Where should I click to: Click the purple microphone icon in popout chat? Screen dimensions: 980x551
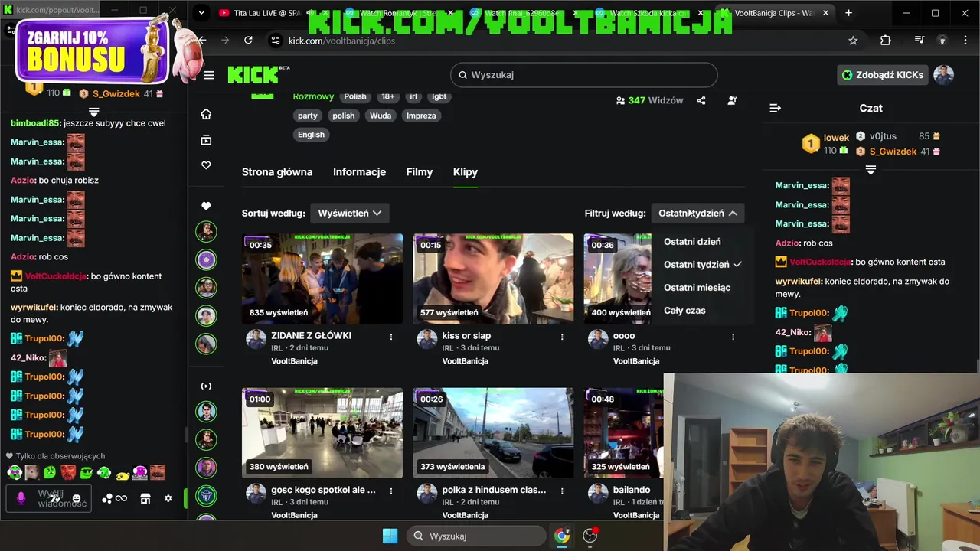coord(21,498)
